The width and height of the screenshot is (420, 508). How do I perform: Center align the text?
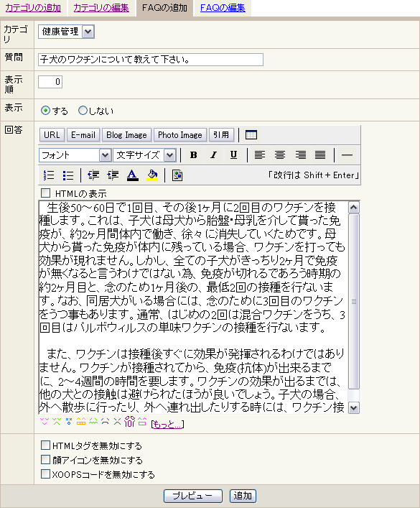click(x=280, y=155)
